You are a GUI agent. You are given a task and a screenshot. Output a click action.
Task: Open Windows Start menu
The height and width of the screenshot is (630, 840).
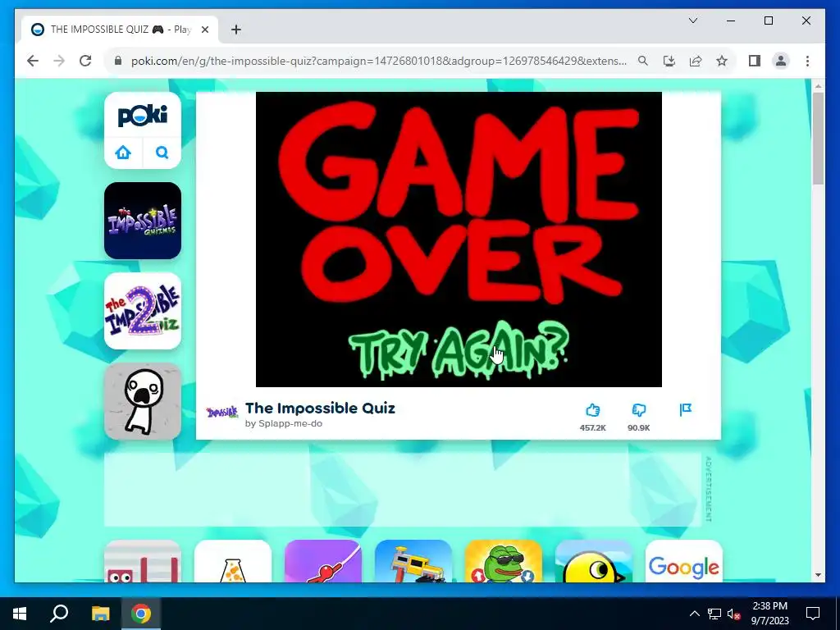click(20, 614)
